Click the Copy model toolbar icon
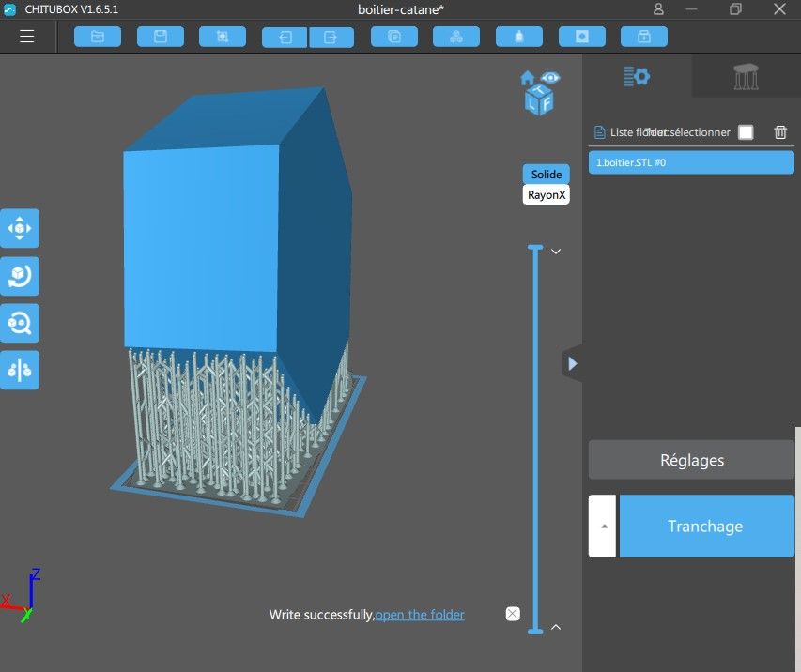The image size is (801, 672). point(394,37)
